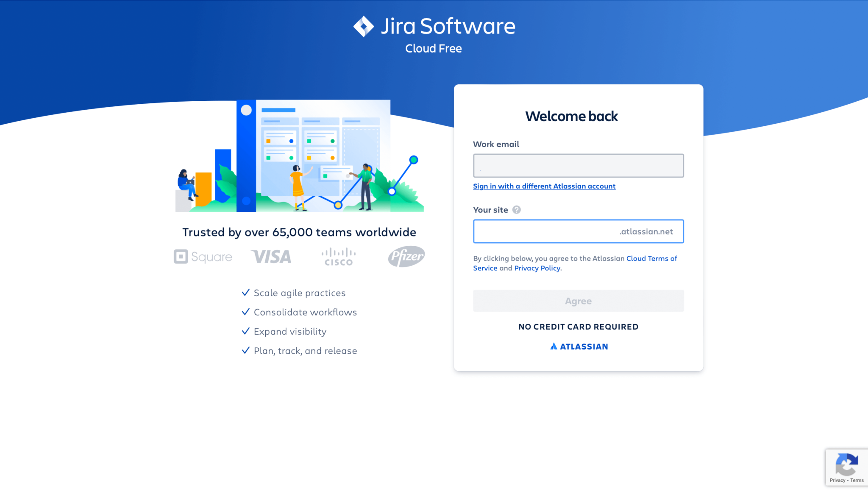Click the Consolidate workflows text

coord(305,312)
